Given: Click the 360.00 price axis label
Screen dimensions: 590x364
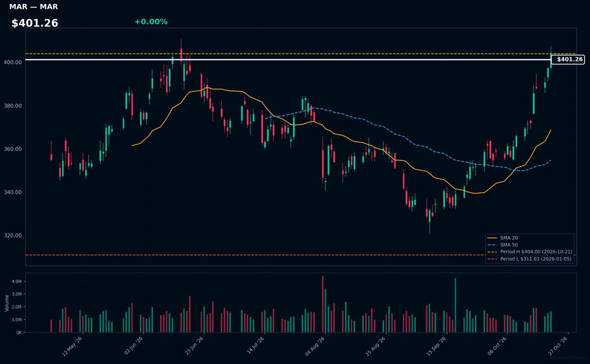Looking at the screenshot, I should (x=13, y=149).
